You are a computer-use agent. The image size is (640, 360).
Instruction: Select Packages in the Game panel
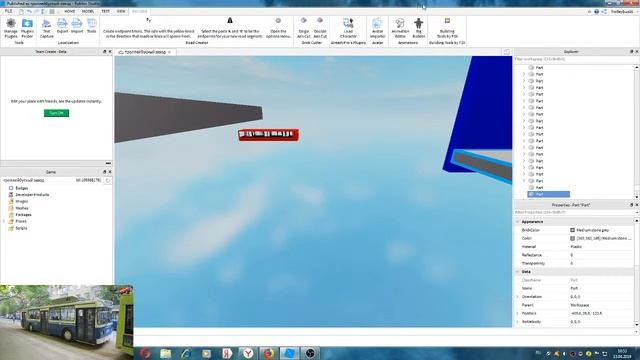pyautogui.click(x=23, y=215)
